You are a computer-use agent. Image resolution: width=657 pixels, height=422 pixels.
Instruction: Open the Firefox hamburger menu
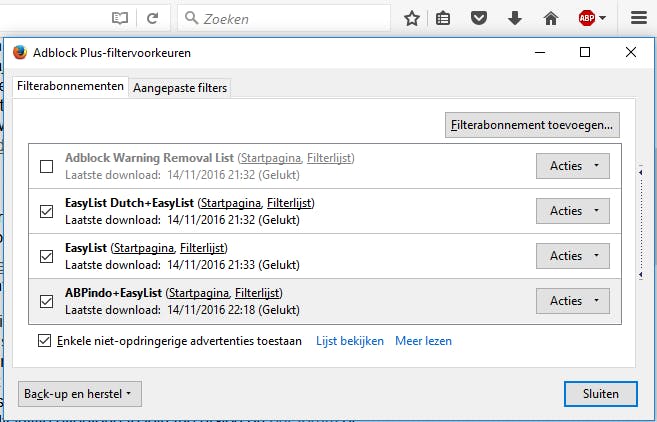[x=637, y=18]
